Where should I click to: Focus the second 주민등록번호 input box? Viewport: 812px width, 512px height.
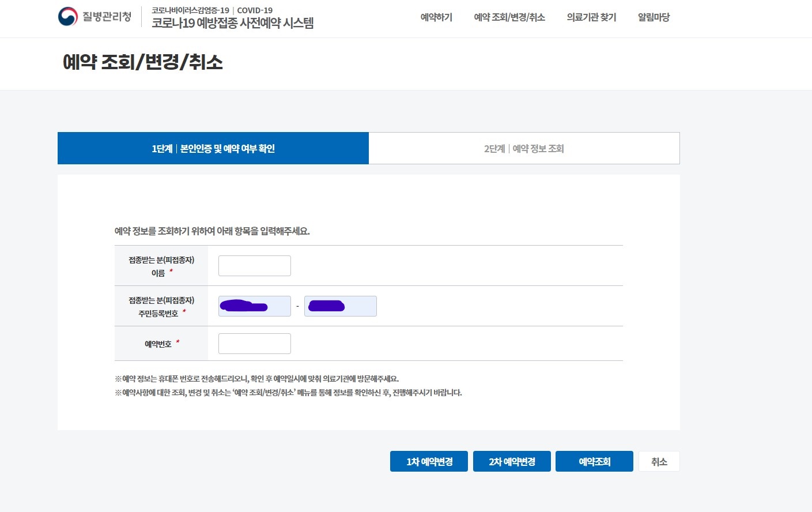pyautogui.click(x=341, y=306)
